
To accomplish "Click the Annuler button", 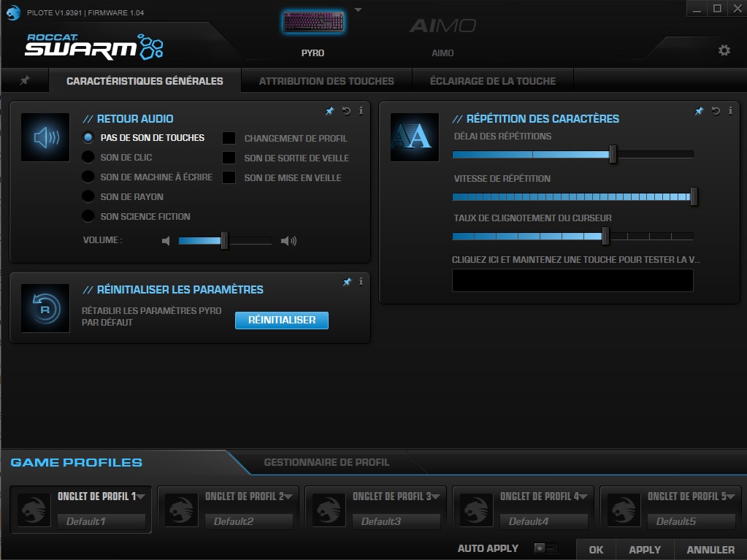I will click(709, 548).
